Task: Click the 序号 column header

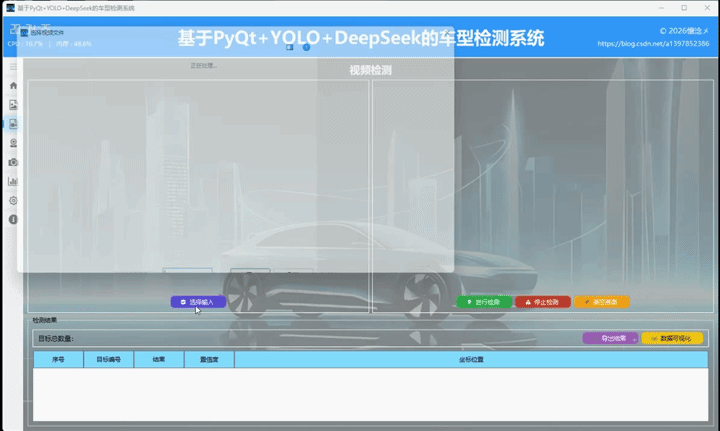Action: click(x=58, y=359)
